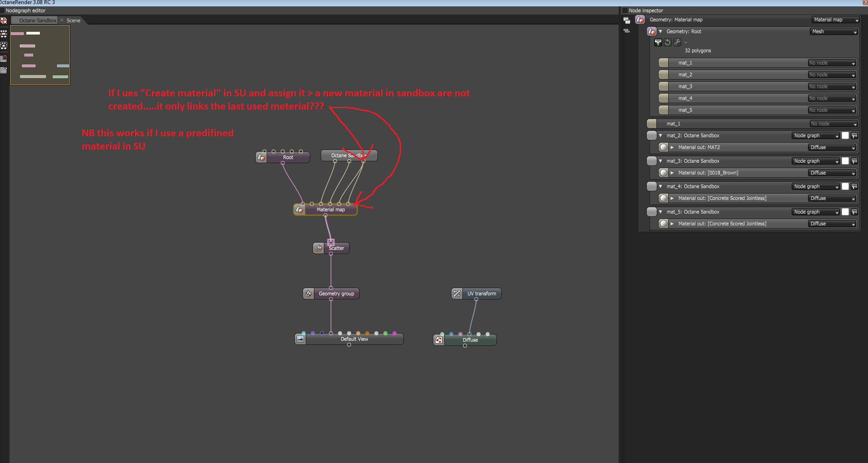Click the recenter view icon in nodegraph toolbar
The image size is (868, 463).
point(4,20)
